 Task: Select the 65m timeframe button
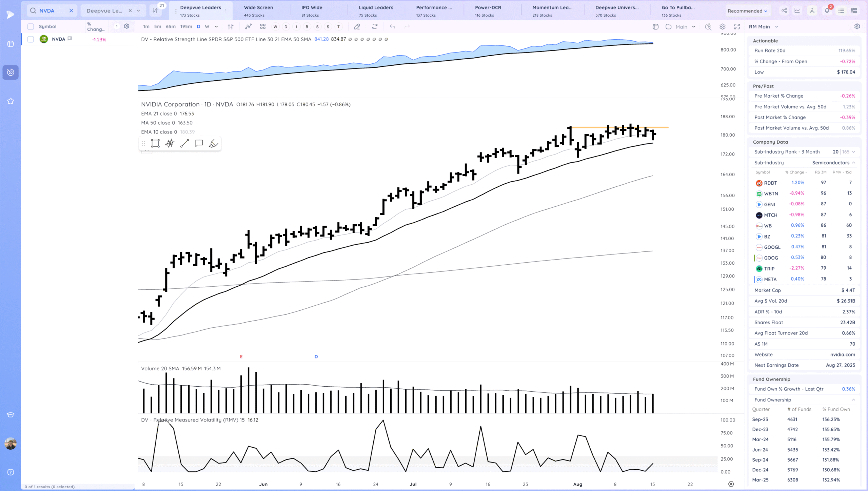pyautogui.click(x=171, y=26)
